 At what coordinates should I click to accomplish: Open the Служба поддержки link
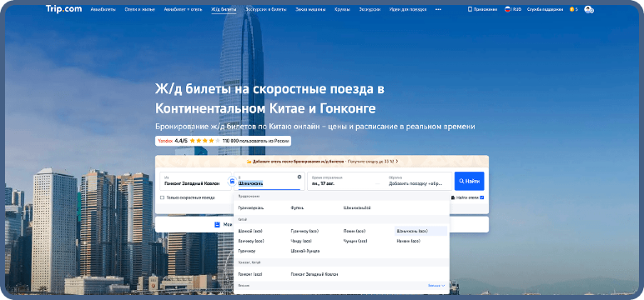(x=545, y=9)
